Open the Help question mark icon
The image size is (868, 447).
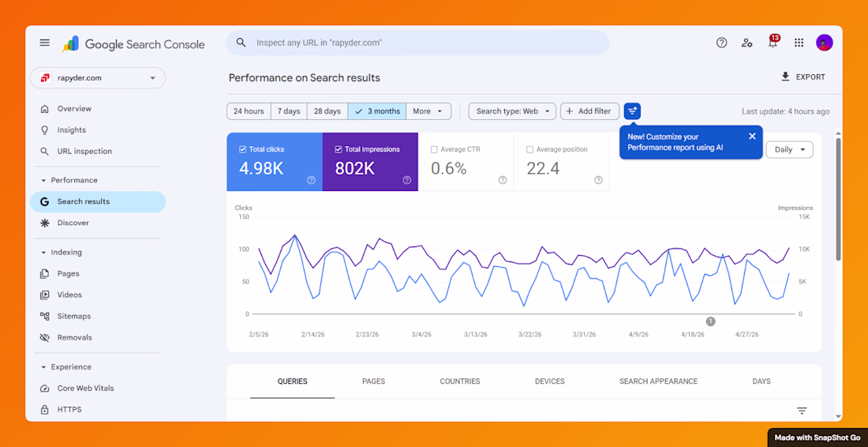tap(721, 43)
